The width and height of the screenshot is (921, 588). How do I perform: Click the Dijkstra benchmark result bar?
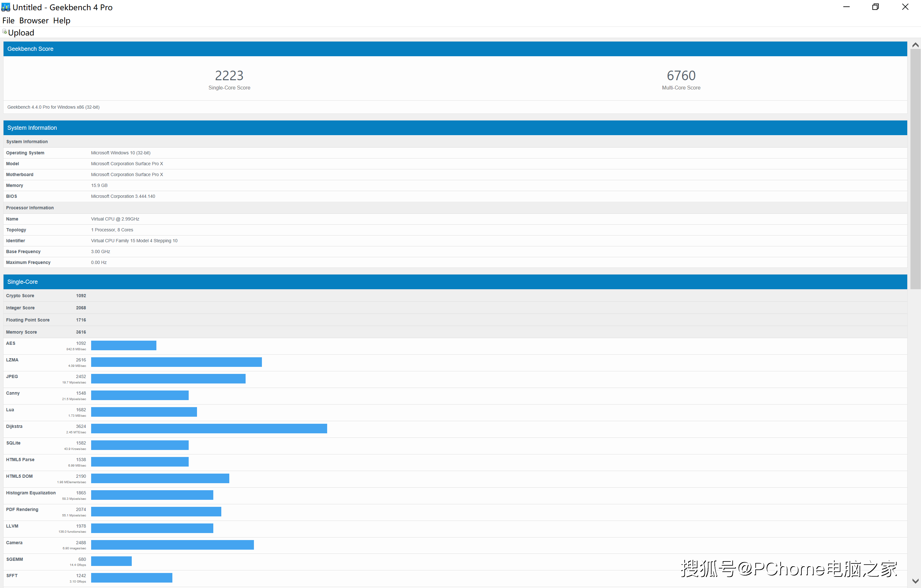[209, 429]
